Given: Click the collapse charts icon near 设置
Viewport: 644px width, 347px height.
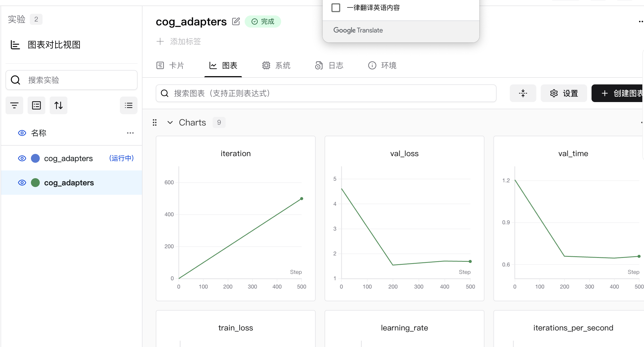Looking at the screenshot, I should pyautogui.click(x=523, y=93).
